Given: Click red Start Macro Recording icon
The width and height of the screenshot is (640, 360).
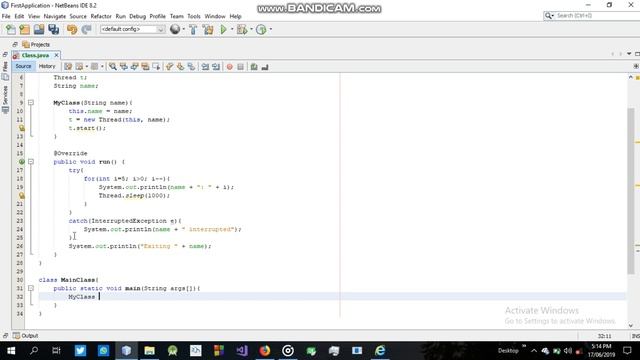Looking at the screenshot, I should [x=229, y=67].
